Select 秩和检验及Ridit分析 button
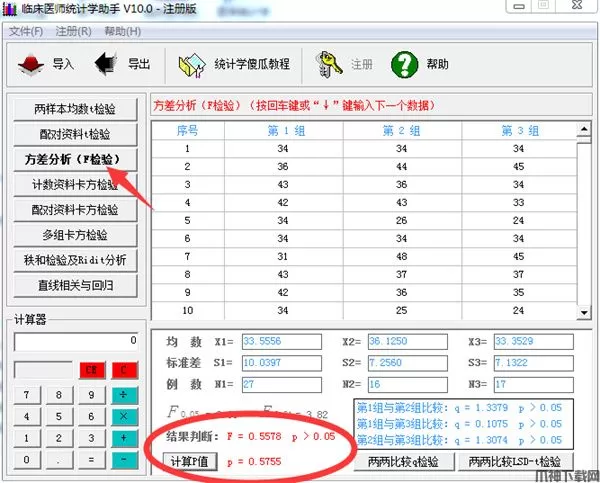This screenshot has width=600, height=483. [x=75, y=260]
